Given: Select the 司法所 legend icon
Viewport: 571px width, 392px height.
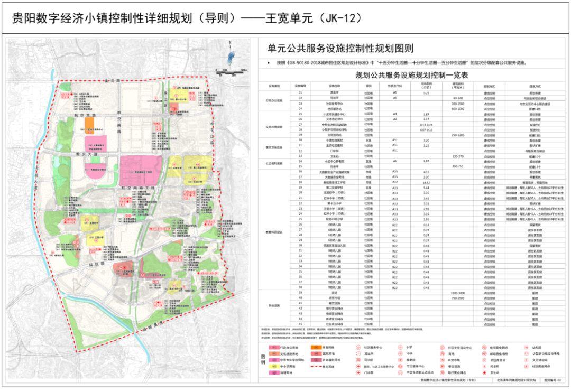Looking at the screenshot, I should 358,360.
